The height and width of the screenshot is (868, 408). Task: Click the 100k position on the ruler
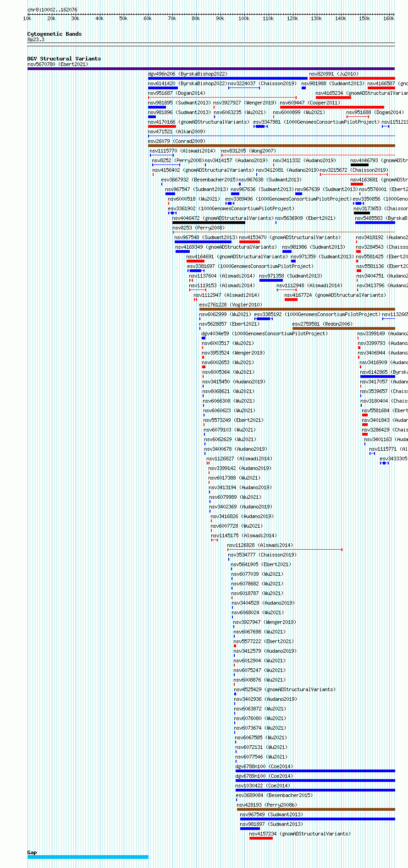pyautogui.click(x=244, y=18)
